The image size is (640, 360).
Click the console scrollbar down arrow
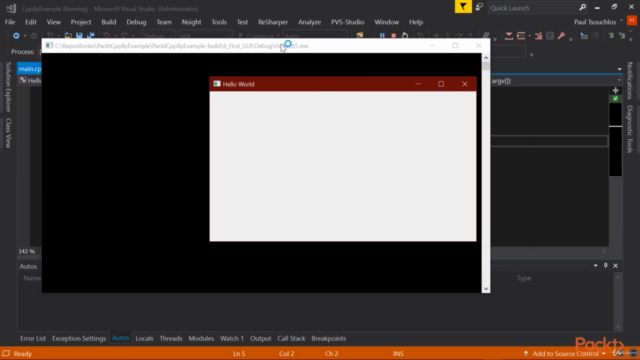pyautogui.click(x=486, y=288)
